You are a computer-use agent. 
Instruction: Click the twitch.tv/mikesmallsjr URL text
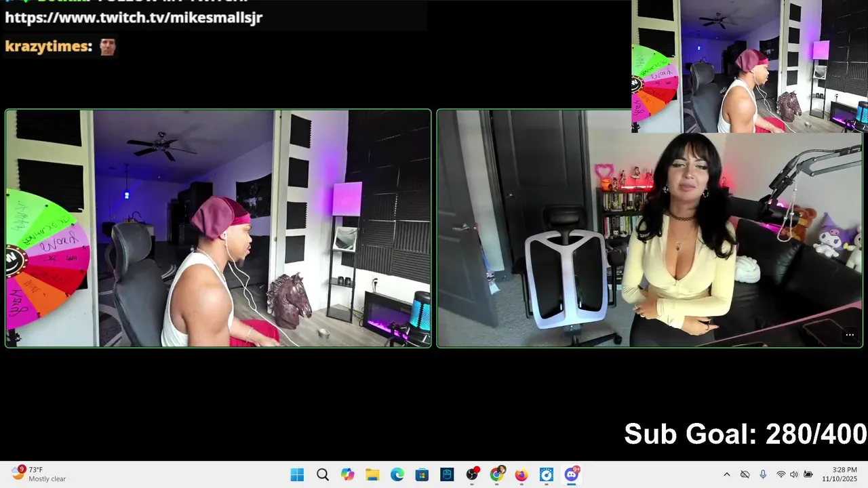click(x=134, y=18)
